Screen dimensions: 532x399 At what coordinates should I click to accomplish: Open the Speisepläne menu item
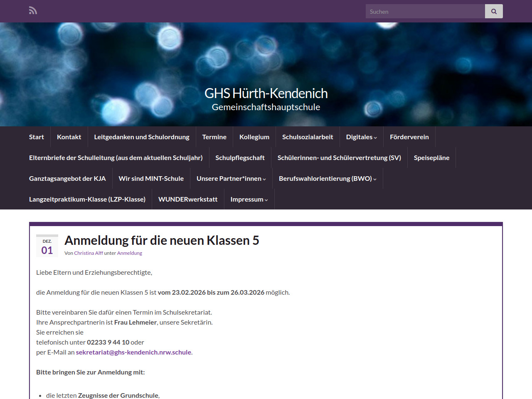coord(431,158)
